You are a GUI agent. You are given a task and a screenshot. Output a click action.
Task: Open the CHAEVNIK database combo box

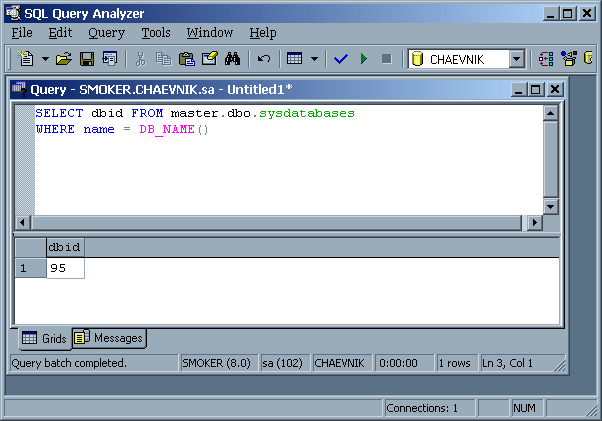tap(466, 59)
